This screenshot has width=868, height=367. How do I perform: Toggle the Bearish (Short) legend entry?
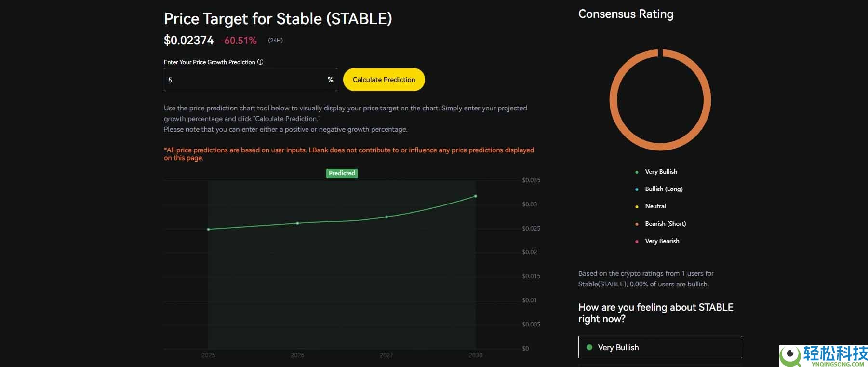coord(666,224)
